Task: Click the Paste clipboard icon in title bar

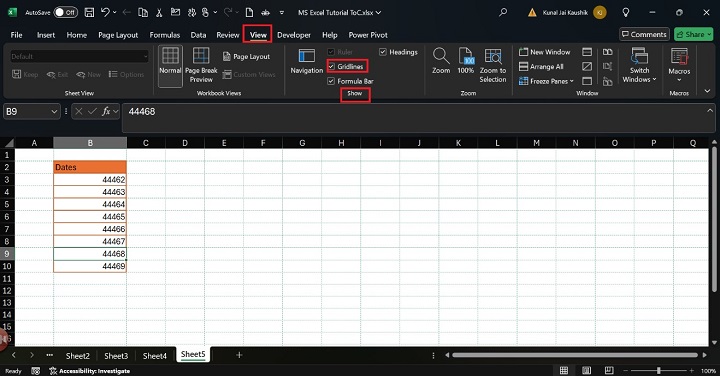Action: click(x=143, y=13)
